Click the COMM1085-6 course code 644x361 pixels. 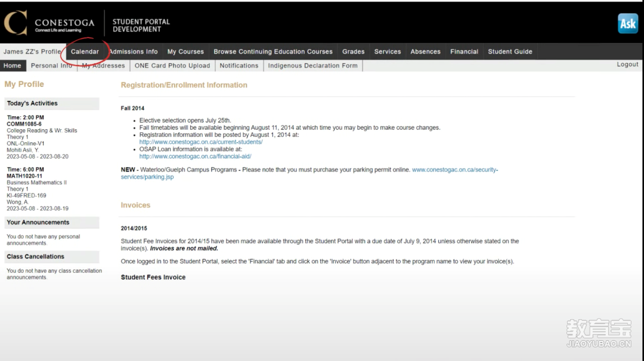tap(24, 124)
